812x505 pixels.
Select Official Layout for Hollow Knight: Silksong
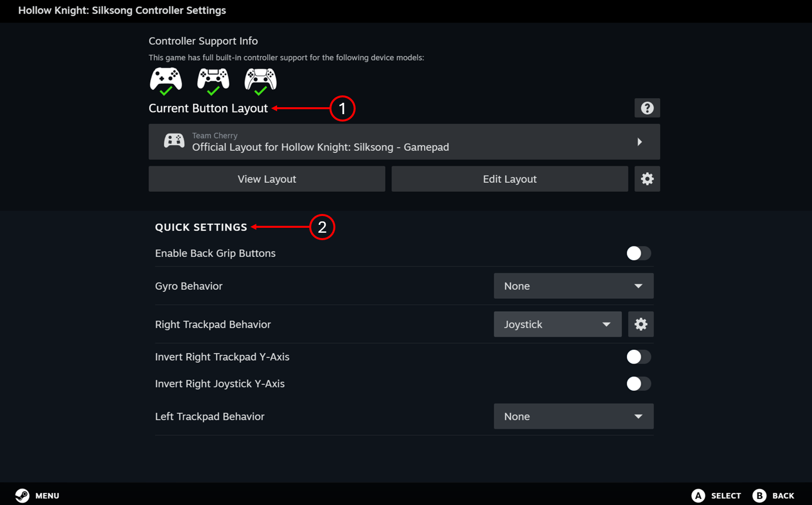tap(404, 142)
